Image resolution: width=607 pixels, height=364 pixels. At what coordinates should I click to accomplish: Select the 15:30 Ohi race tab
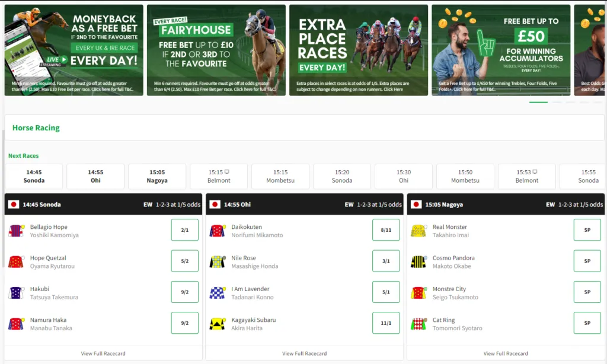tap(403, 176)
